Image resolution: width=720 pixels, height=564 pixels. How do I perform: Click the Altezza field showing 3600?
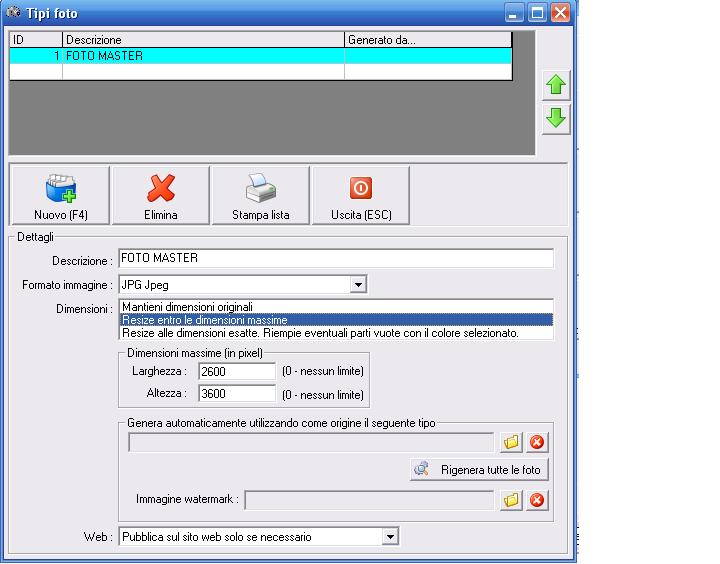[x=237, y=394]
